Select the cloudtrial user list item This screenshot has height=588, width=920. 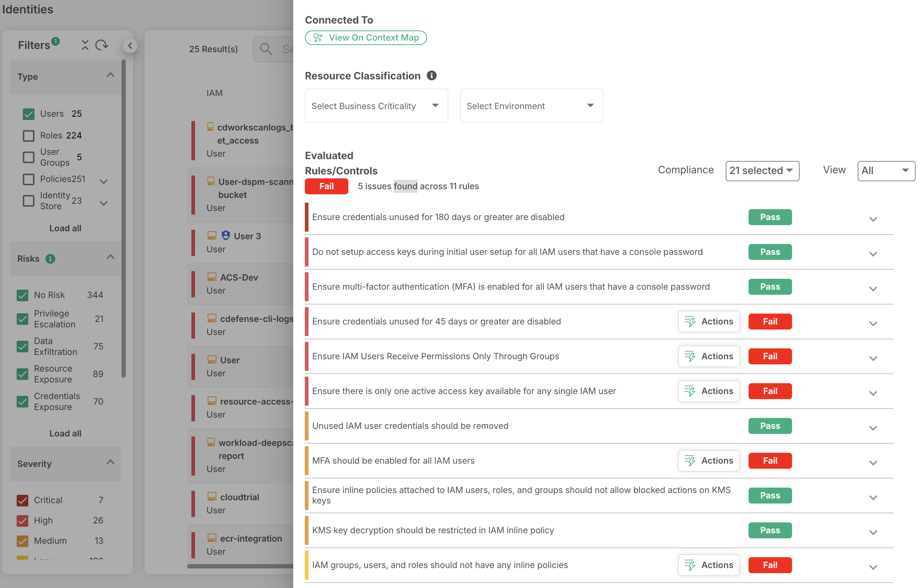click(x=240, y=497)
